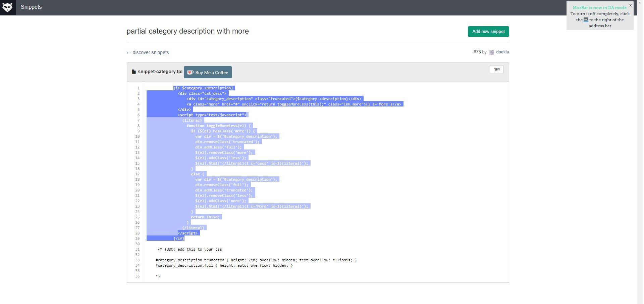Click the #category_description.full CSS line

[x=224, y=265]
